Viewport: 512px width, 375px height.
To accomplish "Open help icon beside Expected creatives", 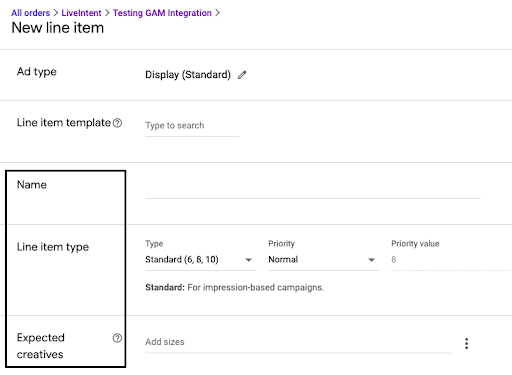I will click(117, 338).
